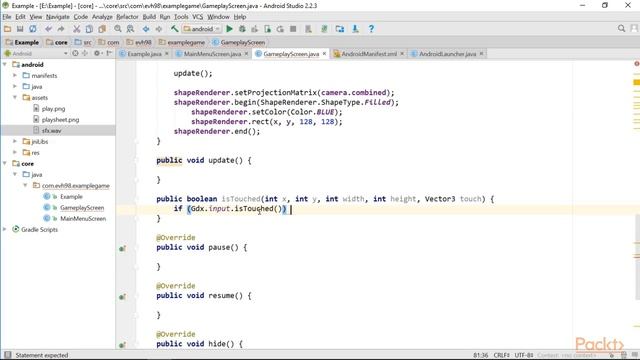
Task: Click the Undo arrow icon
Action: 49,29
